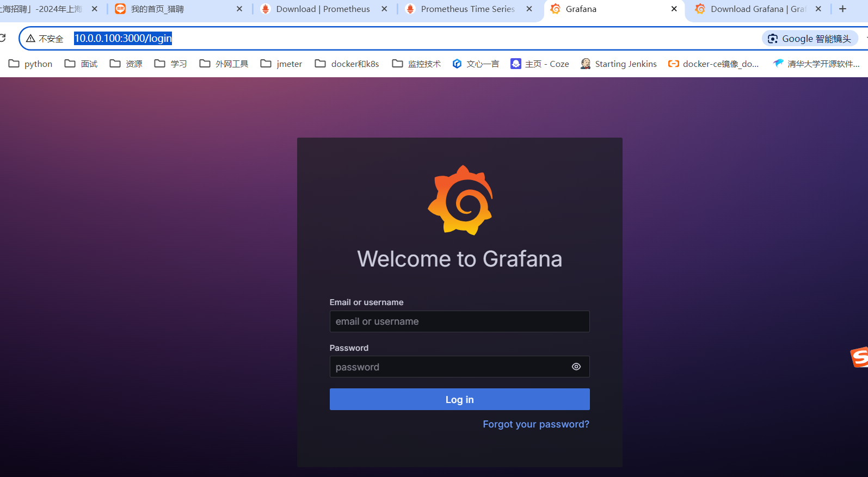Open the 外网工具 bookmark folder
Screen dimensions: 868x477
coord(224,64)
